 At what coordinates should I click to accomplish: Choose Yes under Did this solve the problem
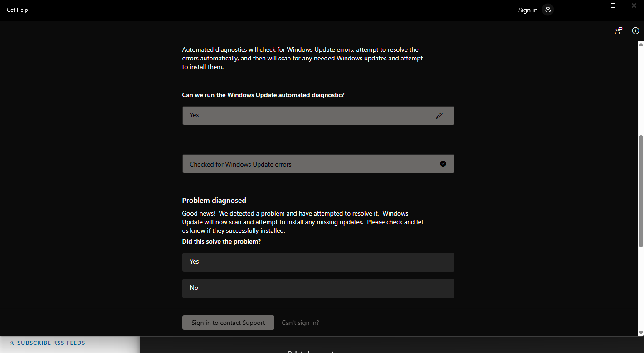coord(318,262)
